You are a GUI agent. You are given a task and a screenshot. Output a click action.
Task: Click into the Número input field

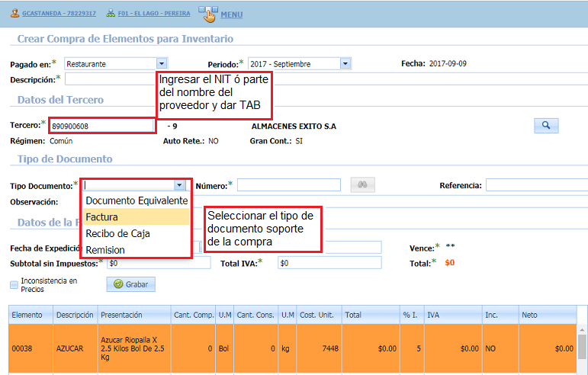[x=289, y=185]
